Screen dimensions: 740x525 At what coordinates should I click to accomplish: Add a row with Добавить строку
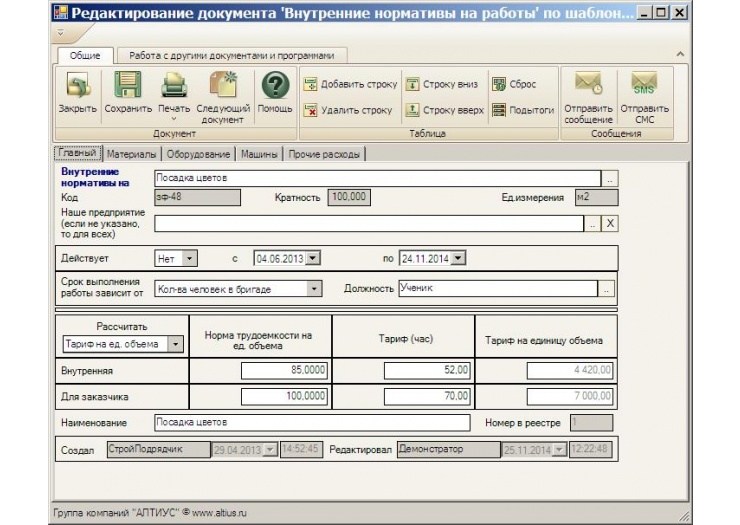click(x=351, y=85)
